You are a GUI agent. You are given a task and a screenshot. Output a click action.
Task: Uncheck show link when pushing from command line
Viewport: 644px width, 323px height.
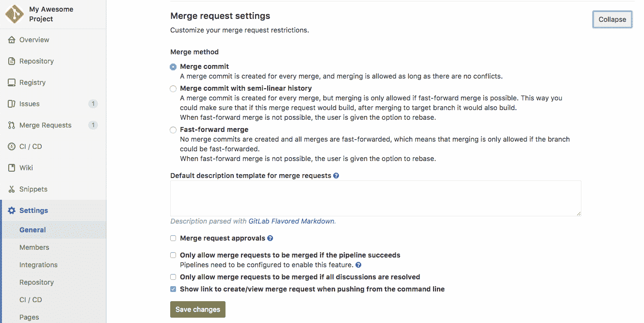[173, 289]
